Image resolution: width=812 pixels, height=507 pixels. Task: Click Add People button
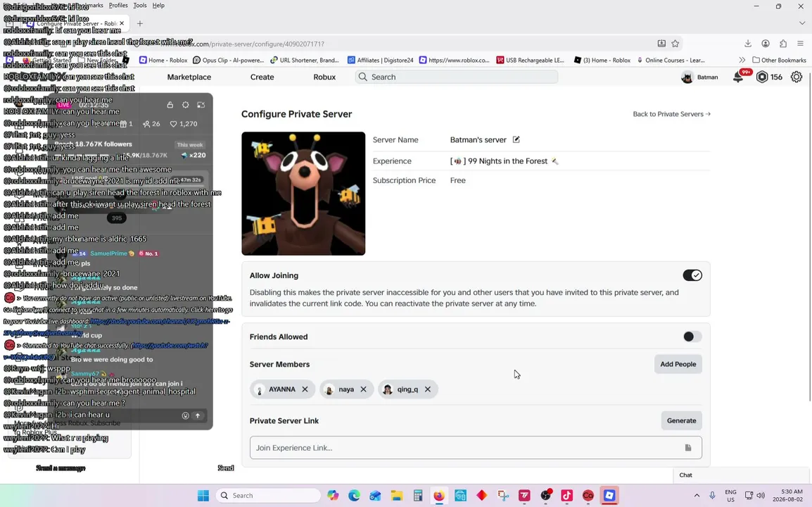click(678, 364)
